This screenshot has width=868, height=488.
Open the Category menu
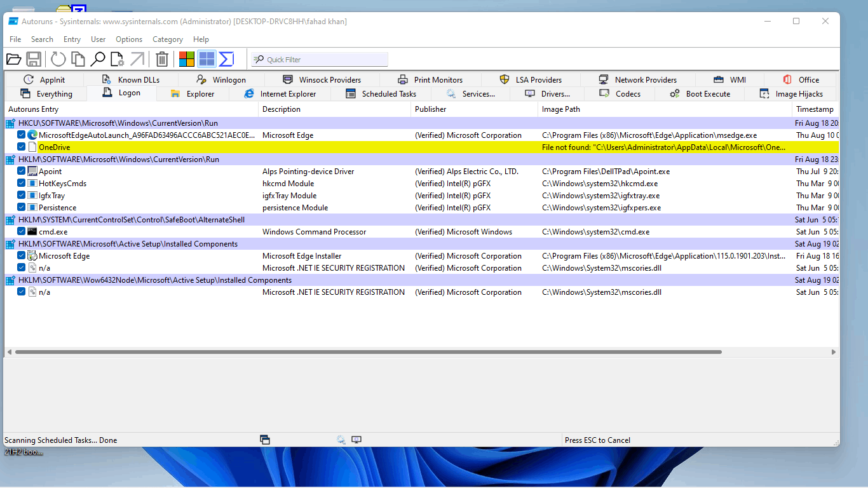pyautogui.click(x=168, y=39)
